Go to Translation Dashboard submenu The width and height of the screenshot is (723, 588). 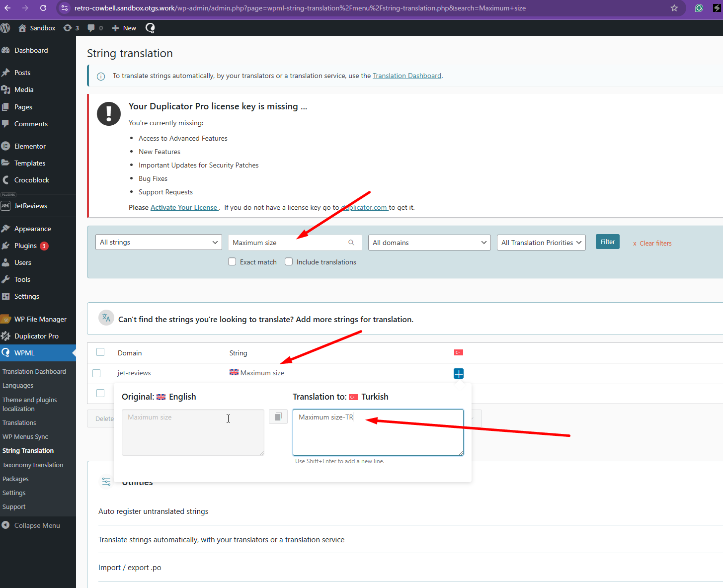[x=34, y=371]
